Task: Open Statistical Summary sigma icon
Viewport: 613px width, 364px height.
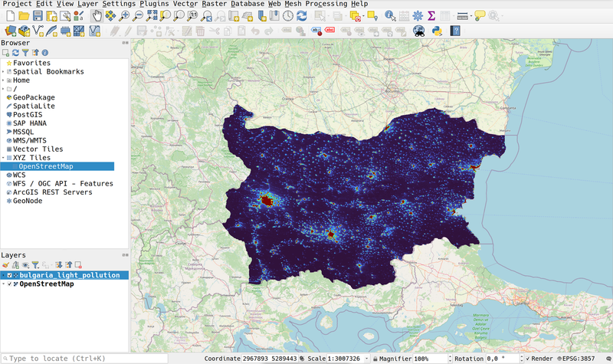Action: [x=431, y=15]
